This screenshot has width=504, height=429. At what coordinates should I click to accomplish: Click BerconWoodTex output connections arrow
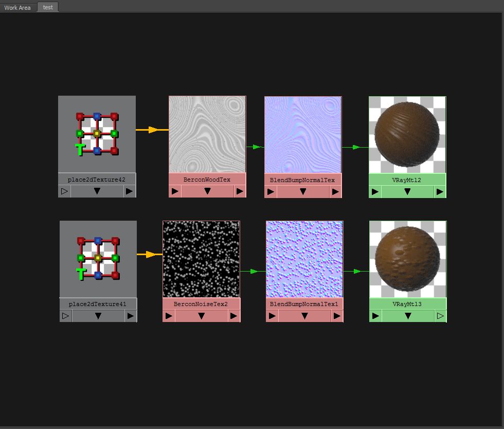(240, 191)
